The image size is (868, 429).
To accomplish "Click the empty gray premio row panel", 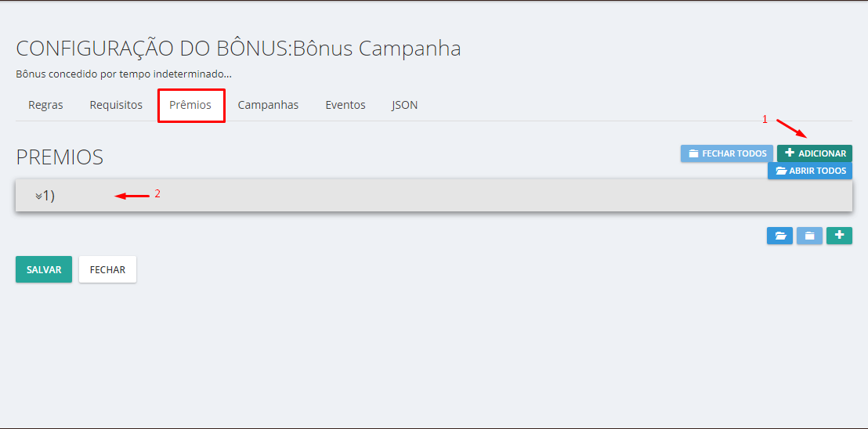I will point(470,196).
